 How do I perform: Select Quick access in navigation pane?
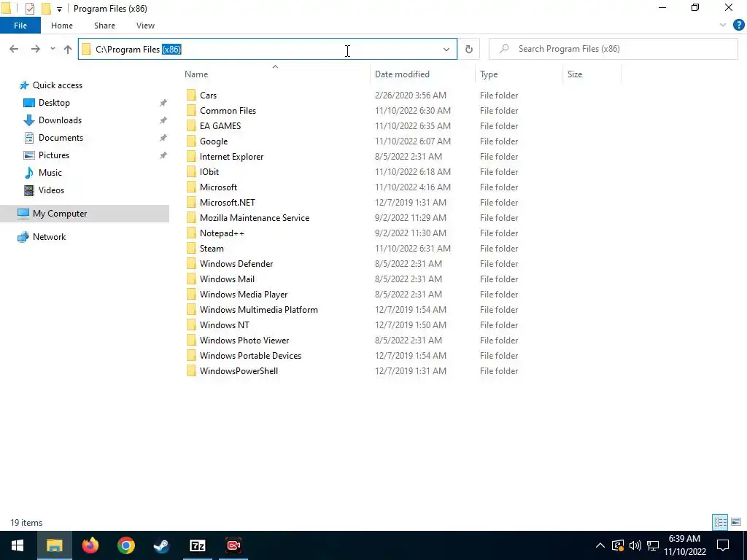point(57,85)
